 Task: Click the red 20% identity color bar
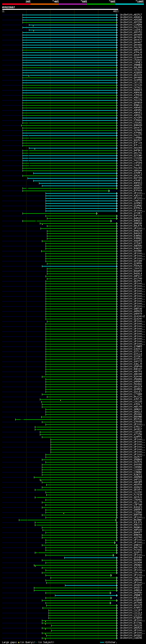click(x=16, y=4)
